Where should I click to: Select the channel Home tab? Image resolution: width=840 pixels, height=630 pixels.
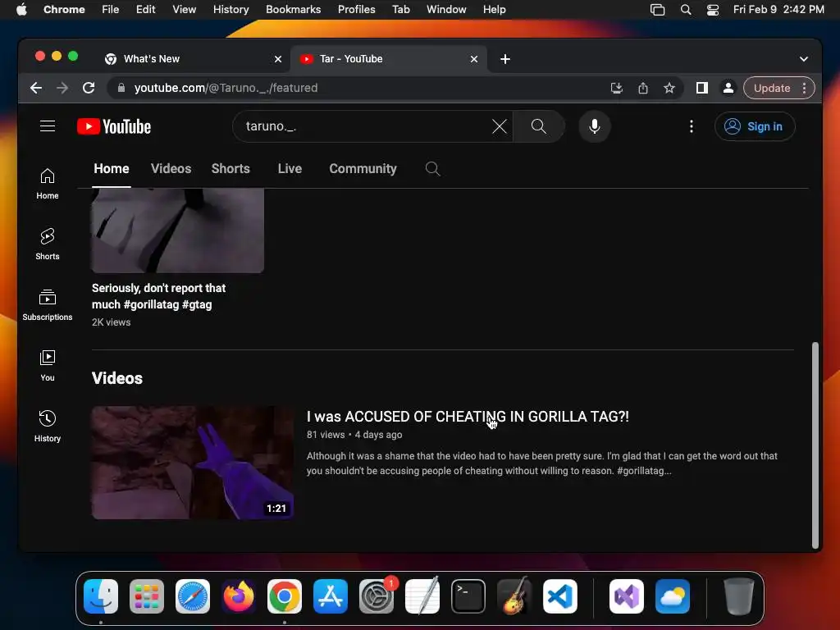[112, 169]
